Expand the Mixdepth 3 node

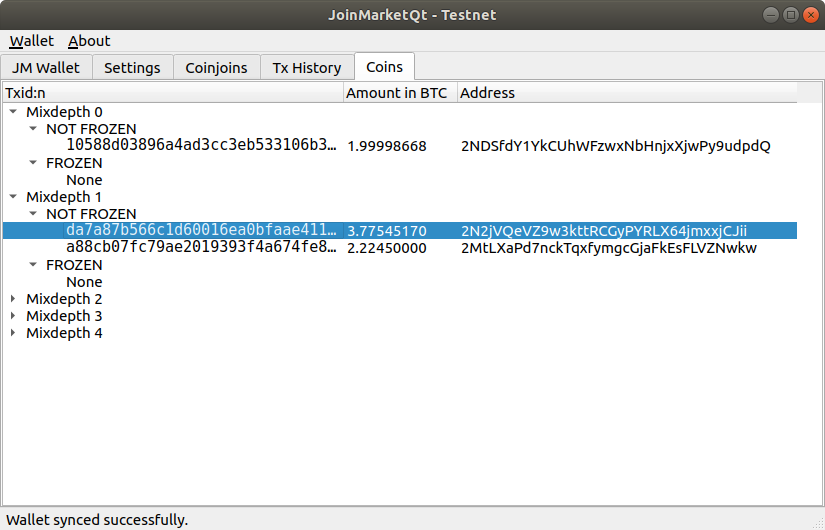click(13, 316)
